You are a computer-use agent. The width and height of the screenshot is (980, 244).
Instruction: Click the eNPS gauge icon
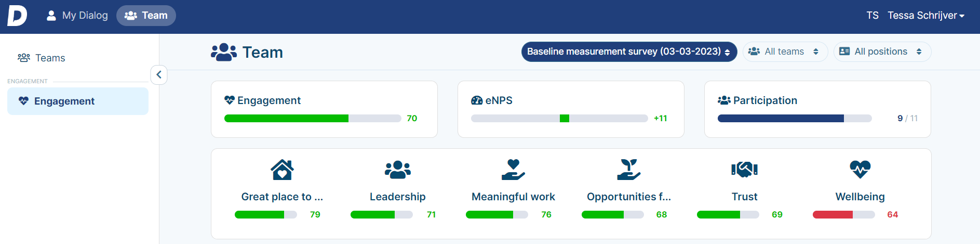click(477, 100)
